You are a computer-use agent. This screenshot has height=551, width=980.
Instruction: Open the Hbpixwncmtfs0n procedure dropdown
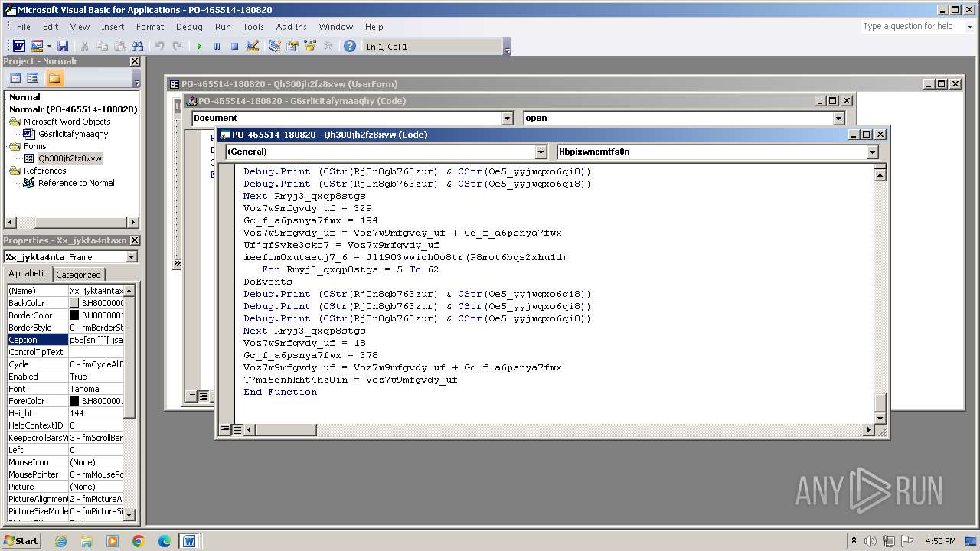point(872,152)
